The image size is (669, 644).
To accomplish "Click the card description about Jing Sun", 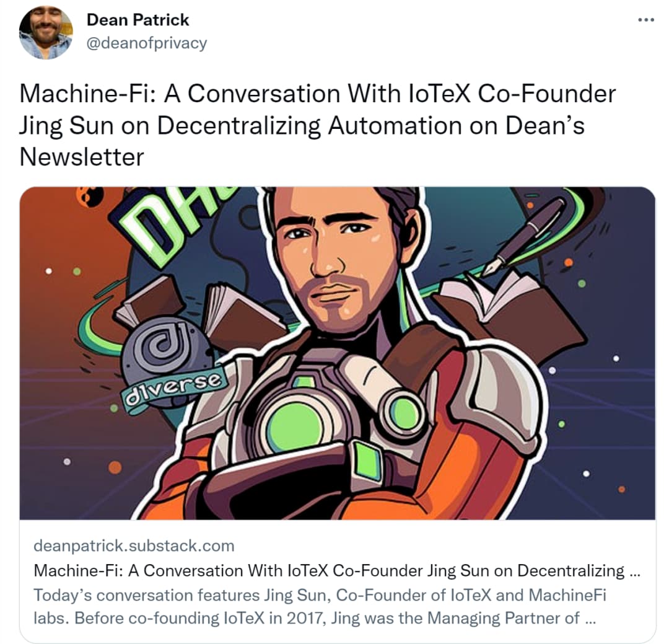I will tap(320, 606).
